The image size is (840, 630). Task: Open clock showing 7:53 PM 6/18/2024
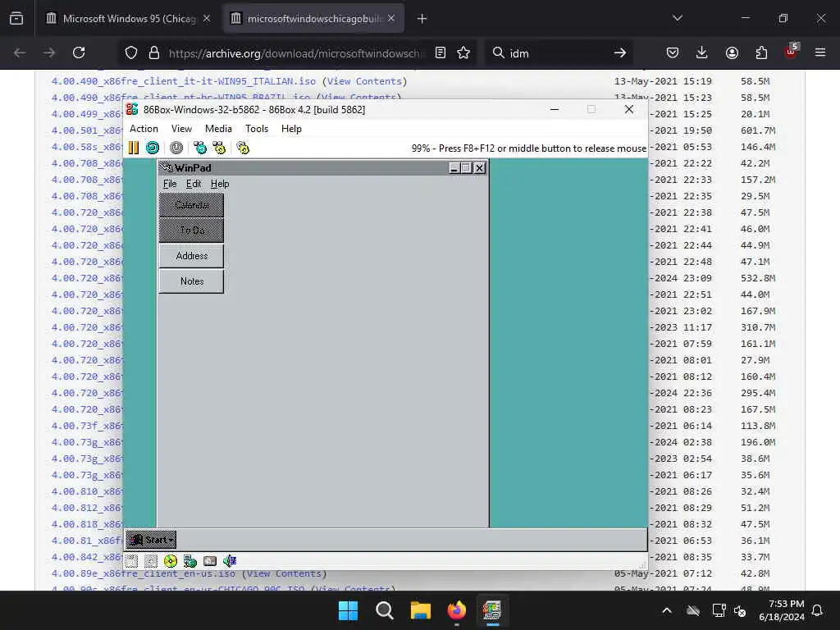coord(782,610)
